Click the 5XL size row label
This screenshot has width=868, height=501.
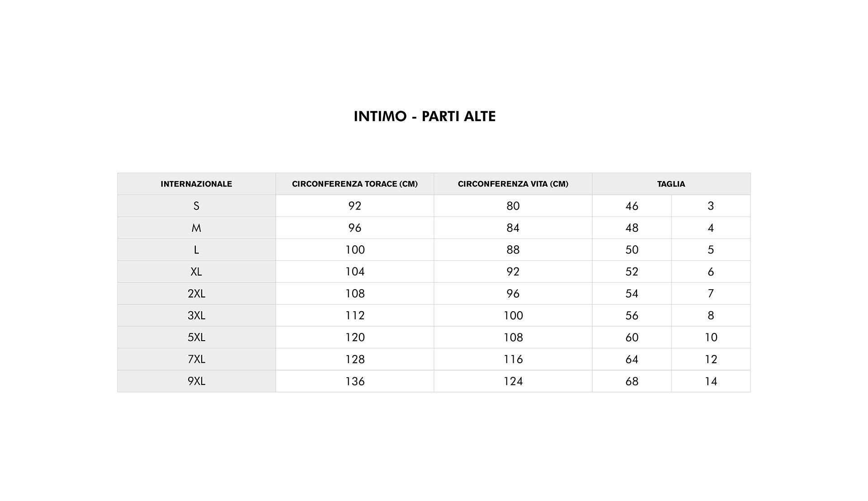pyautogui.click(x=196, y=337)
